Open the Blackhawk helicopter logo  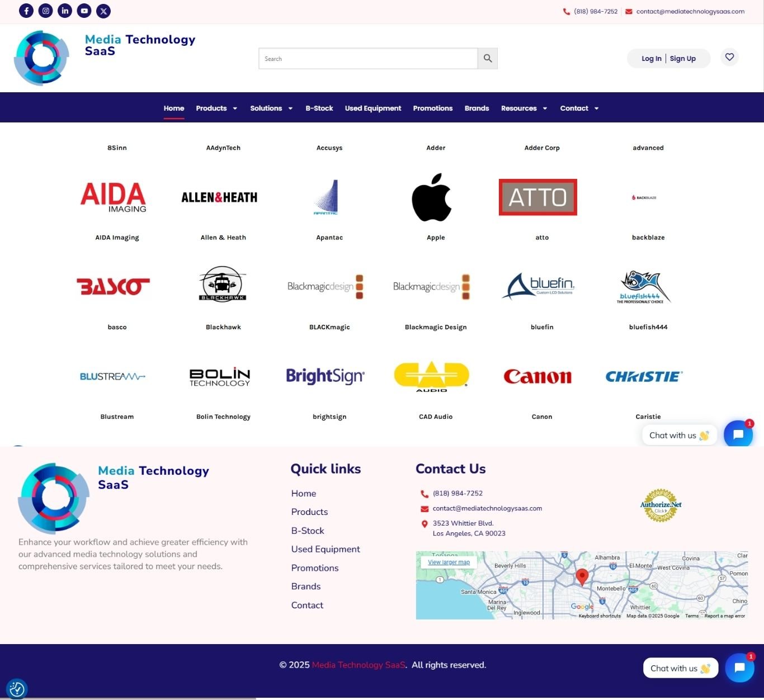click(223, 283)
